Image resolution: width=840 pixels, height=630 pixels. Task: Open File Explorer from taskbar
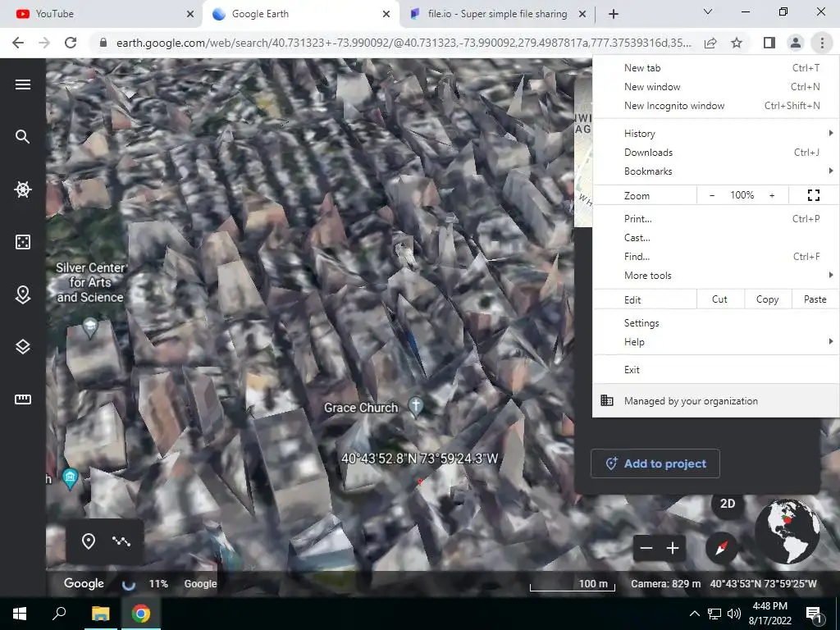tap(100, 614)
